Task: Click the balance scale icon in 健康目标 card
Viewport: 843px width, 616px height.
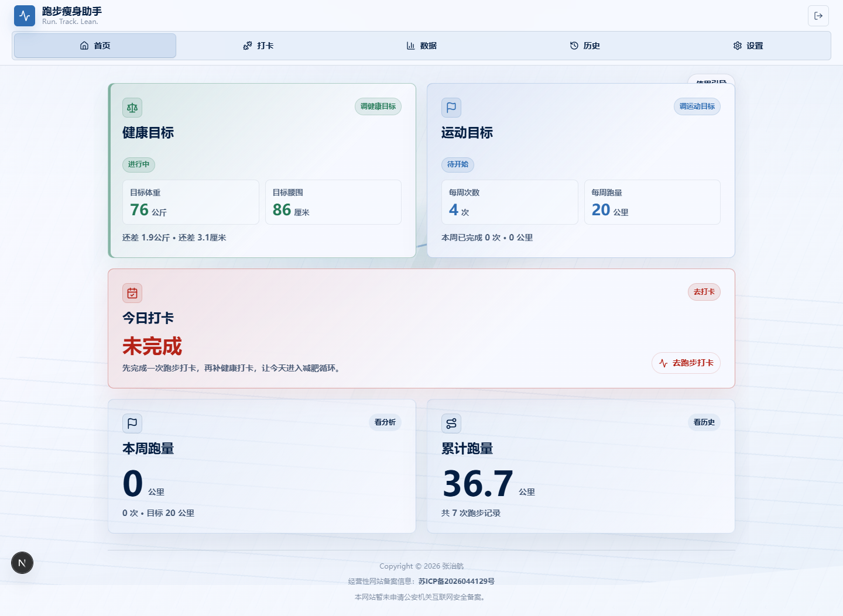Action: 132,108
